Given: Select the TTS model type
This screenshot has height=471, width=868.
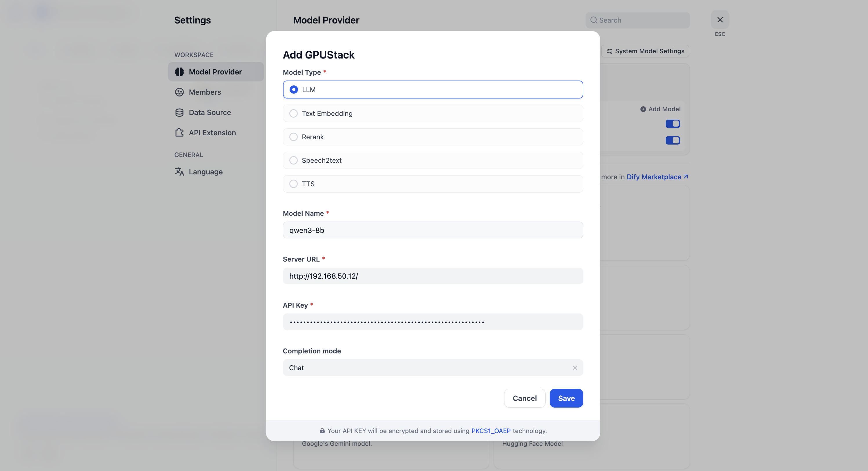Looking at the screenshot, I should pyautogui.click(x=293, y=184).
